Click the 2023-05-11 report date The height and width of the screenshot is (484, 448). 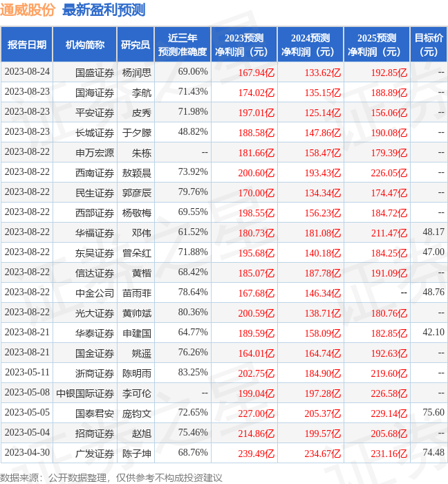27,372
